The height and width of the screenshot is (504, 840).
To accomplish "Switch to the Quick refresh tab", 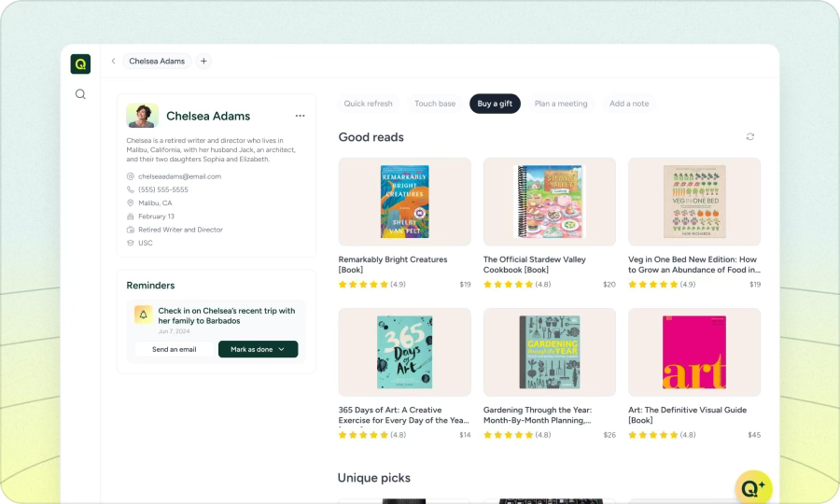I will click(x=368, y=104).
